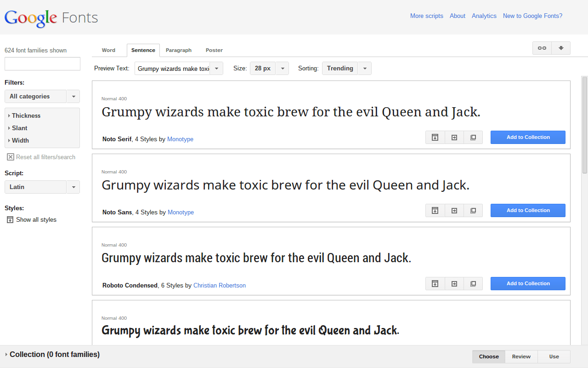
Task: Open the Christian Robertson designer link
Action: pyautogui.click(x=219, y=286)
